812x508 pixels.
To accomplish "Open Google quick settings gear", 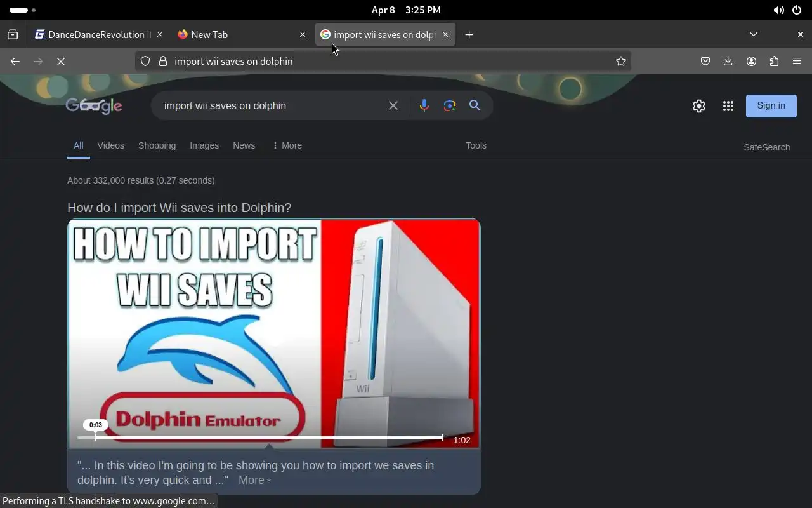I will pos(699,106).
